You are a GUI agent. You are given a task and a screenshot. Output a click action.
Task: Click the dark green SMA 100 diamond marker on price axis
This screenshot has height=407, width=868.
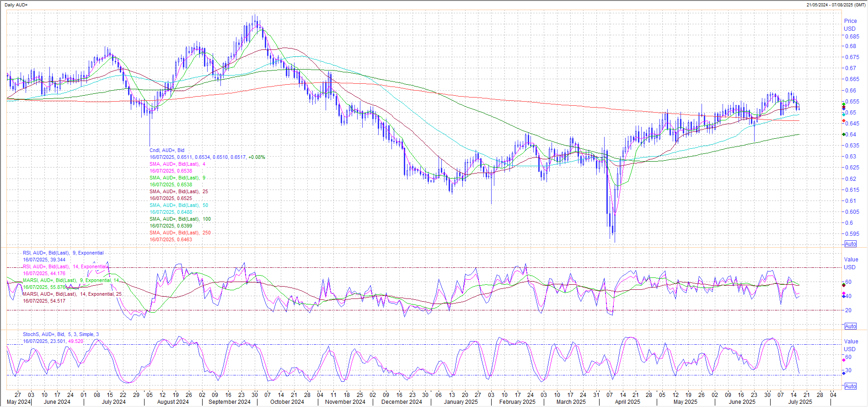point(844,134)
